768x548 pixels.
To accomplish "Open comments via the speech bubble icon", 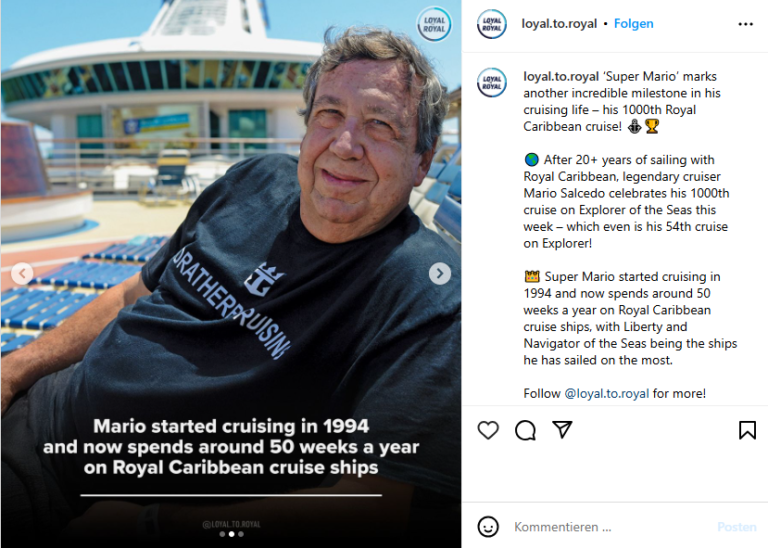I will (x=525, y=430).
